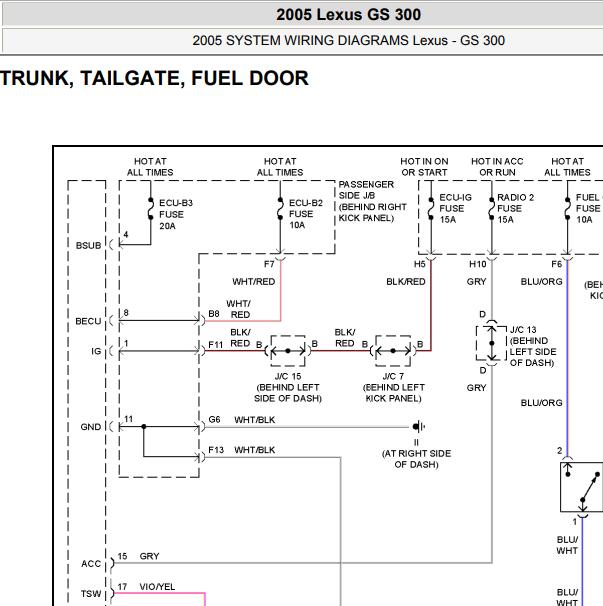Click the '(AT RIGHT SIDE OF DASH)' label
Viewport: 603px width, 606px height.
416,459
